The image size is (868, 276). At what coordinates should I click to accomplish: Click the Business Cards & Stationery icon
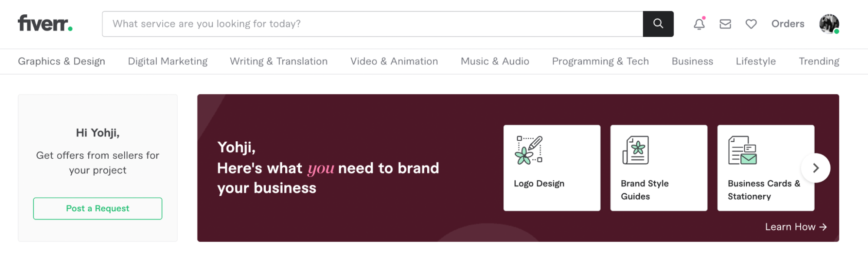(742, 150)
